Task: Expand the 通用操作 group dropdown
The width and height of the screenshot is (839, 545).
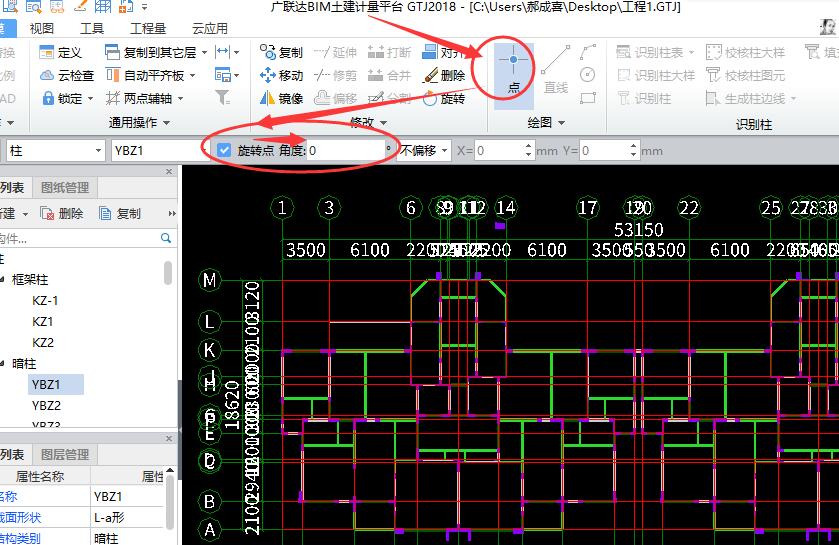Action: point(166,123)
